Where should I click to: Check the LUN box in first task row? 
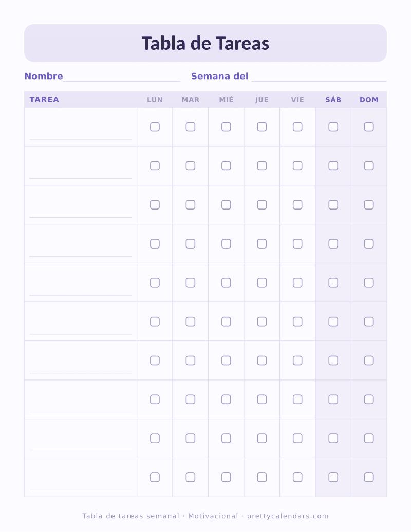tap(155, 127)
